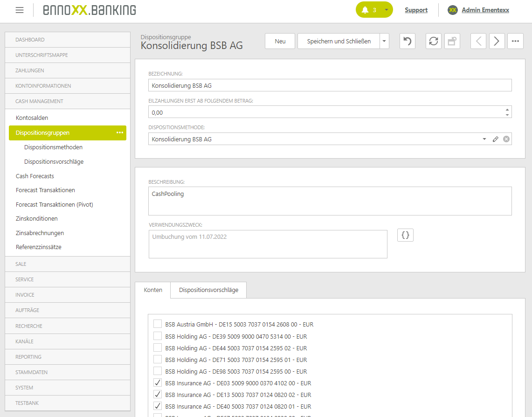Open the Support link

click(416, 10)
